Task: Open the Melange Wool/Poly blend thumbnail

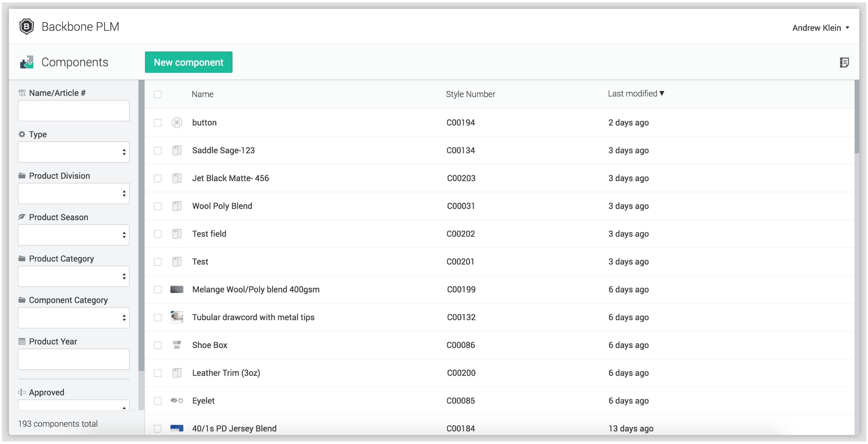Action: pyautogui.click(x=177, y=289)
